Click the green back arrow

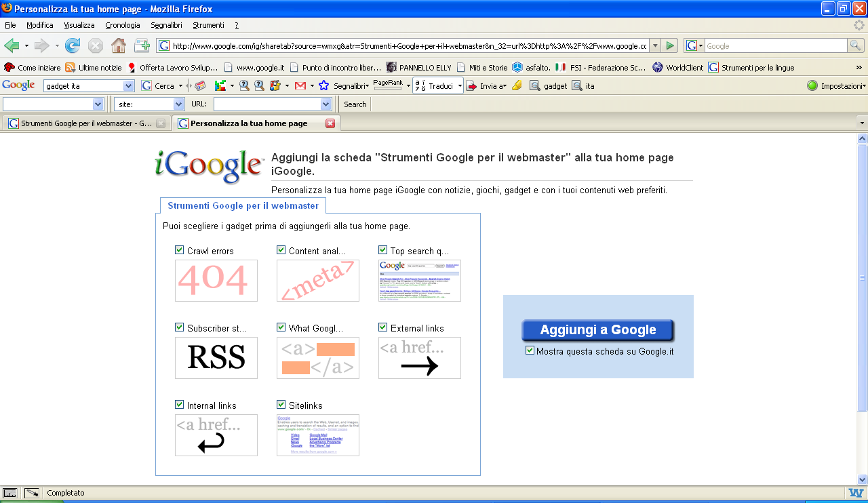(x=12, y=45)
